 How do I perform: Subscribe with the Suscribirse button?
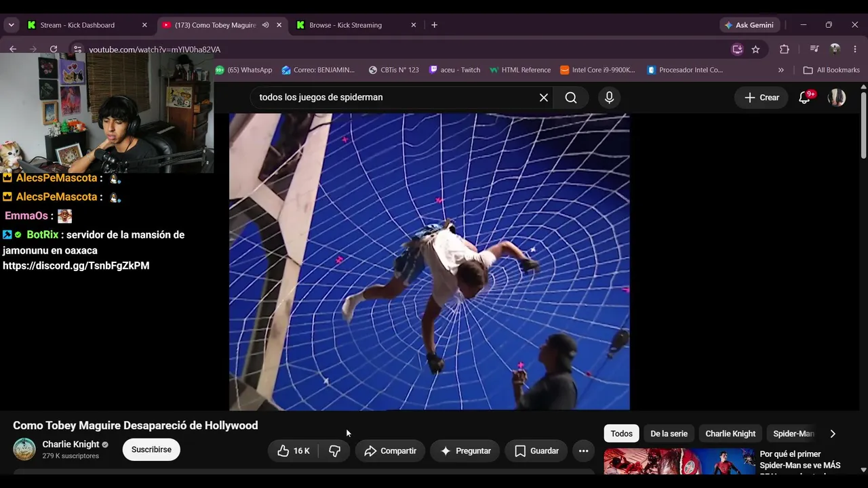pos(151,449)
